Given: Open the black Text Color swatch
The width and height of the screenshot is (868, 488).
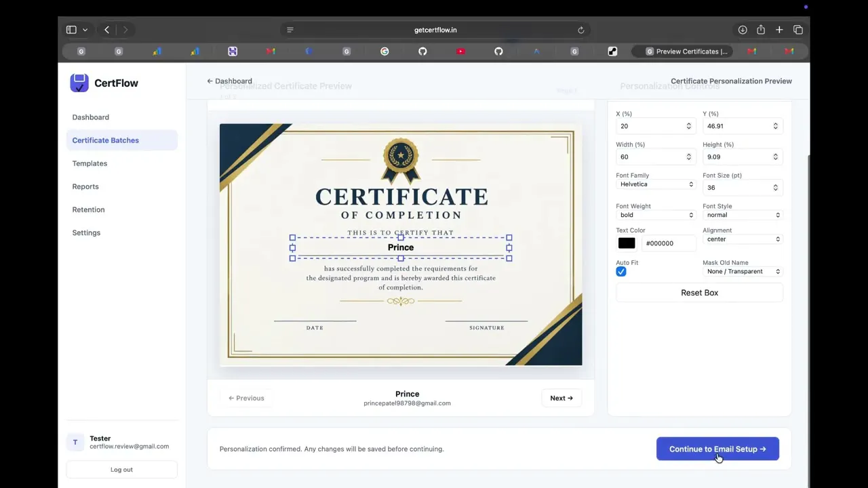Looking at the screenshot, I should tap(627, 243).
